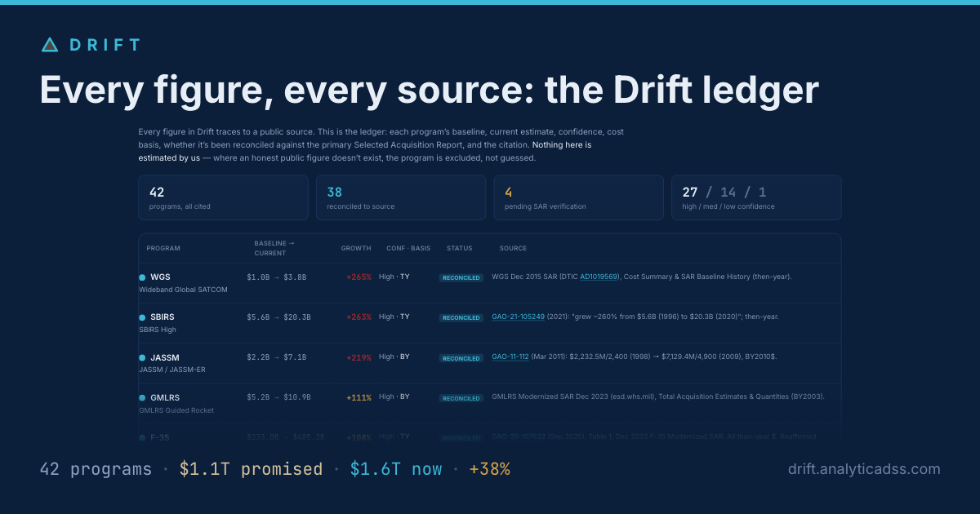This screenshot has width=980, height=514.
Task: Select the 38 reconciled to source card
Action: (x=401, y=197)
